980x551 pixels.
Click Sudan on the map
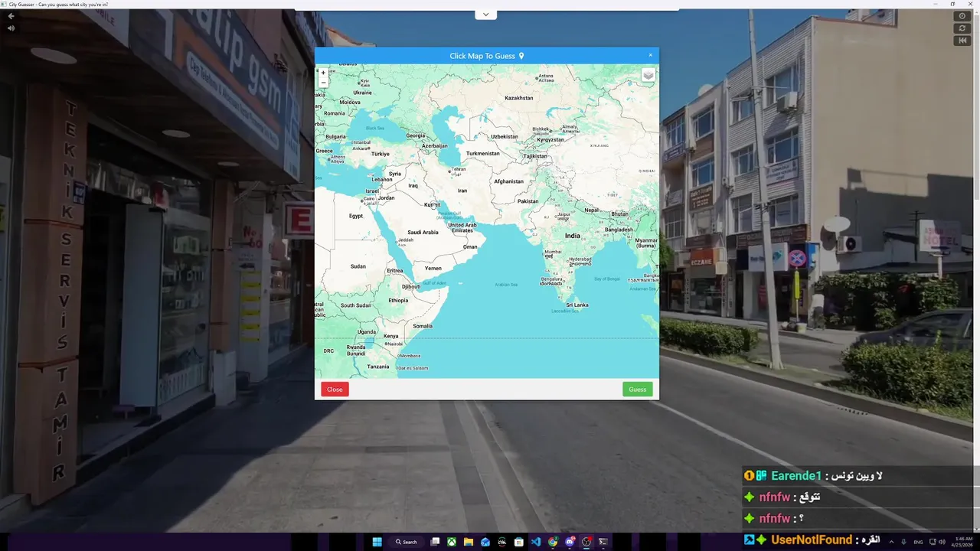point(358,266)
